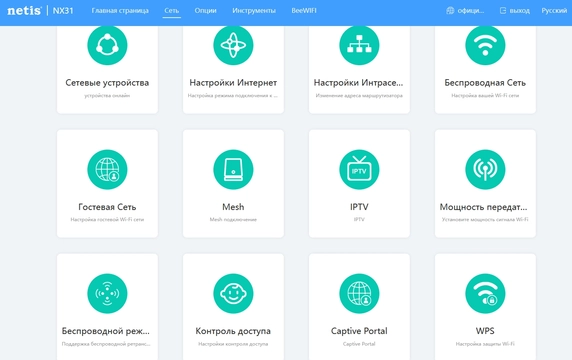Screen dimensions: 572x360
Task: Click the WPS title text
Action: [485, 331]
